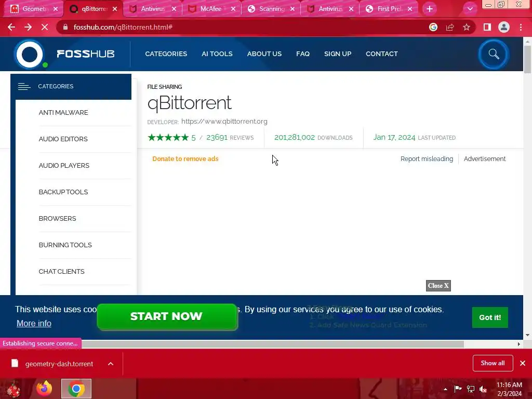Click the browser forward arrow
This screenshot has width=532, height=399.
click(28, 27)
